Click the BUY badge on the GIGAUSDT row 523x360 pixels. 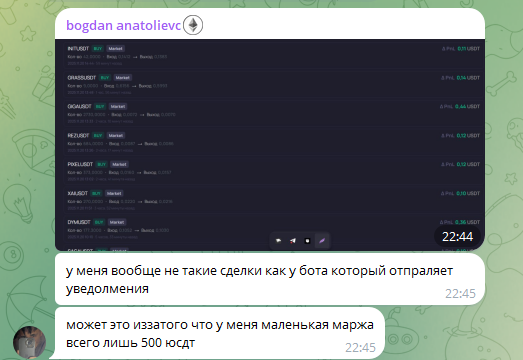[100, 106]
